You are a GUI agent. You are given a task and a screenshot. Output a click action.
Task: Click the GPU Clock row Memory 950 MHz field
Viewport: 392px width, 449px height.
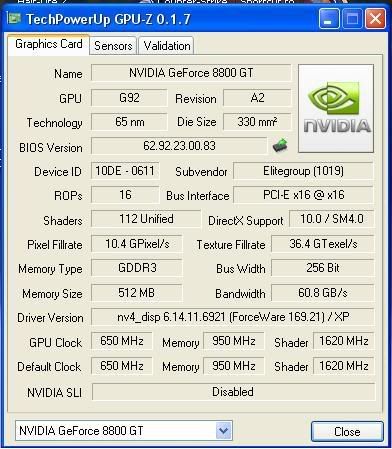234,341
